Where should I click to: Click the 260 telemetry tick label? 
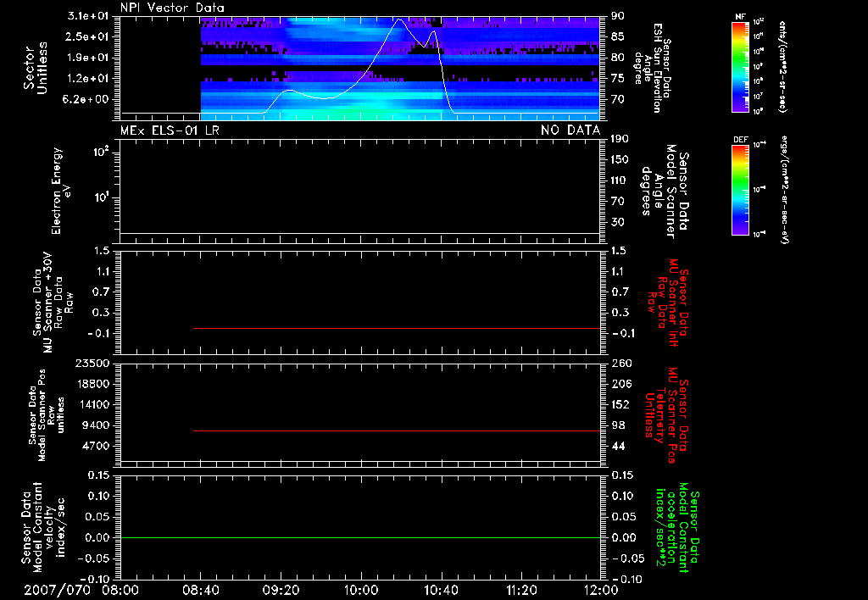tap(621, 364)
